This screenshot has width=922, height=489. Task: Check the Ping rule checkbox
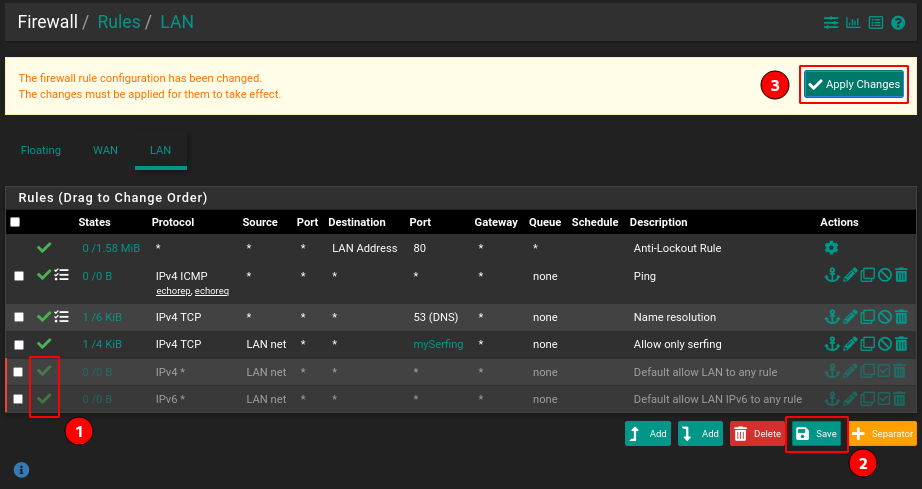(x=19, y=275)
